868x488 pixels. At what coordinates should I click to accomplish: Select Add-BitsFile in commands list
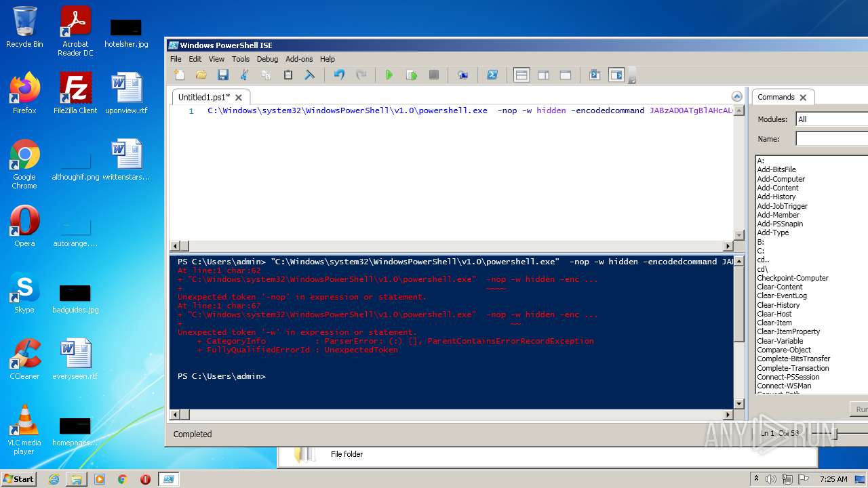pos(776,170)
